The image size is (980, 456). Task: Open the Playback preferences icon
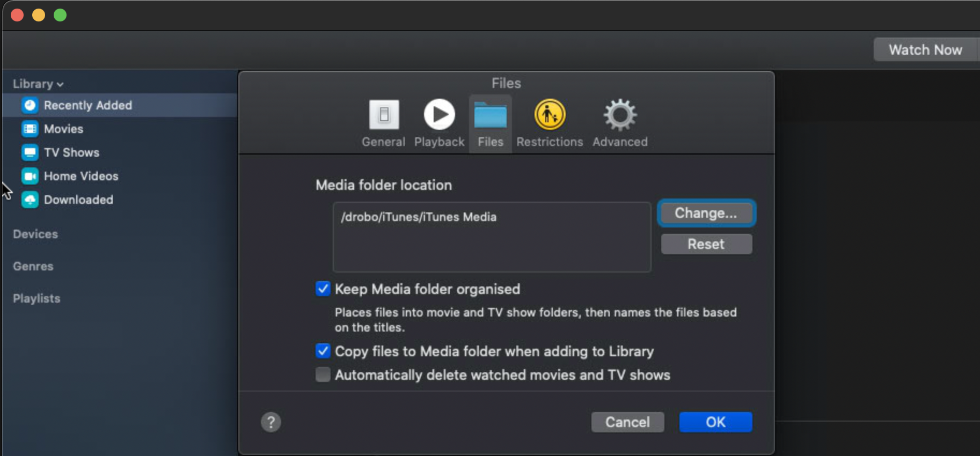click(x=439, y=115)
